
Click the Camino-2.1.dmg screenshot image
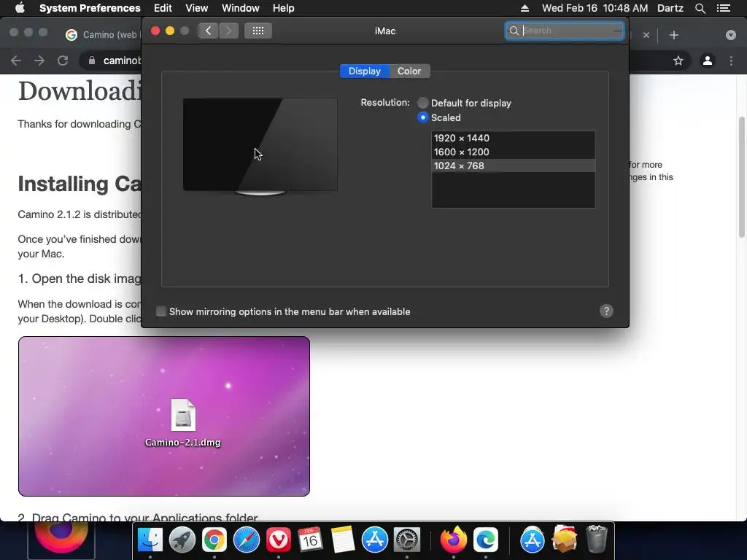[x=164, y=416]
